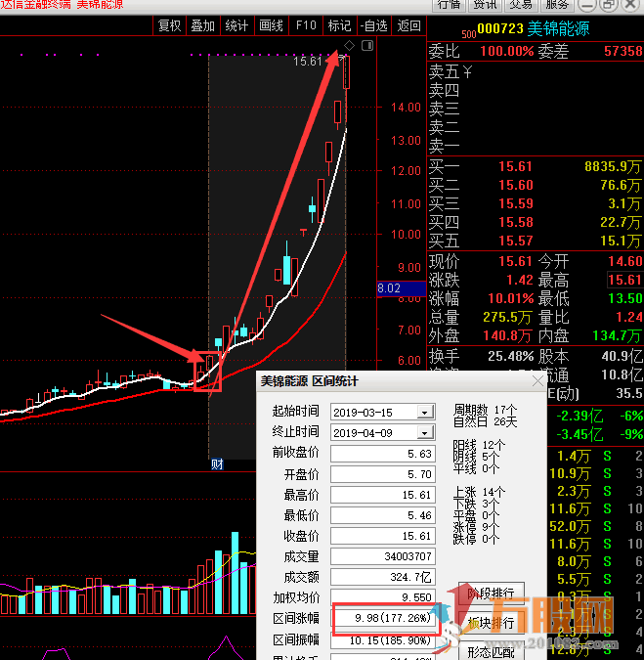Activate the 画线 drawing tool
The image size is (644, 660).
click(272, 25)
